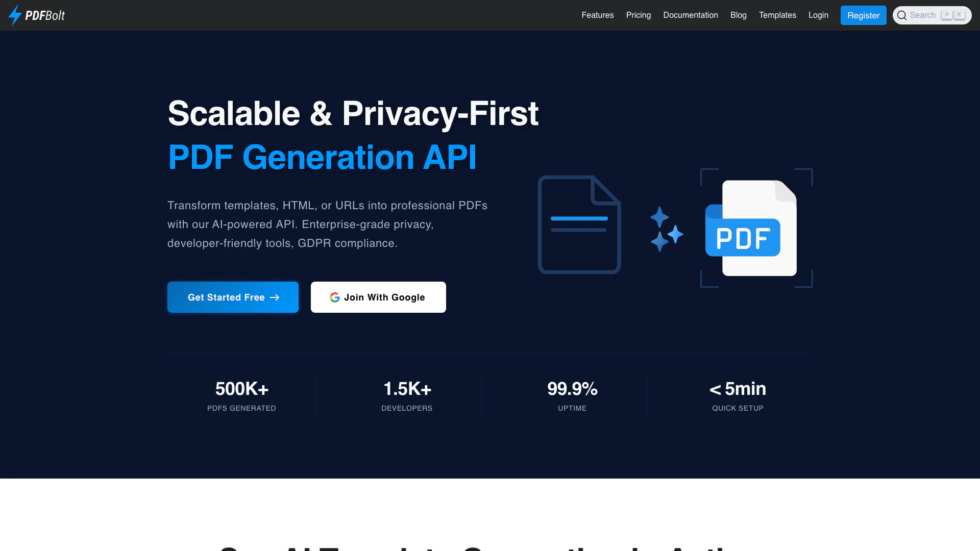Click the magnifying glass search icon

tap(902, 15)
